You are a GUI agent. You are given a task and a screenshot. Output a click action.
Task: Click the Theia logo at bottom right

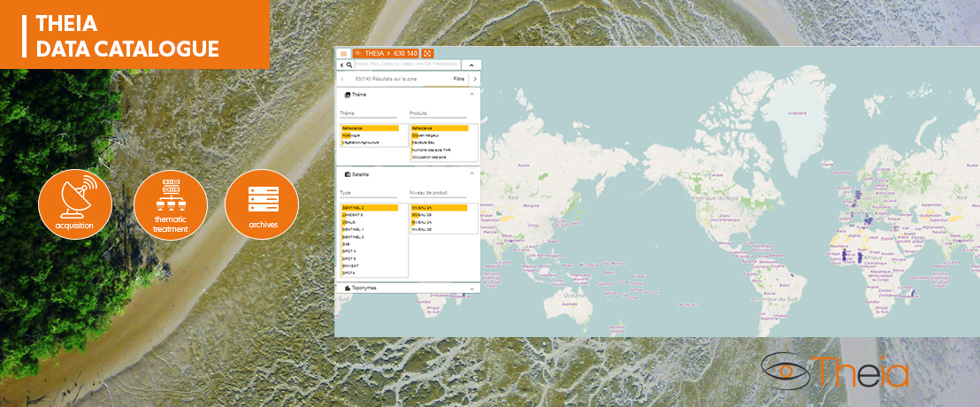(x=835, y=372)
